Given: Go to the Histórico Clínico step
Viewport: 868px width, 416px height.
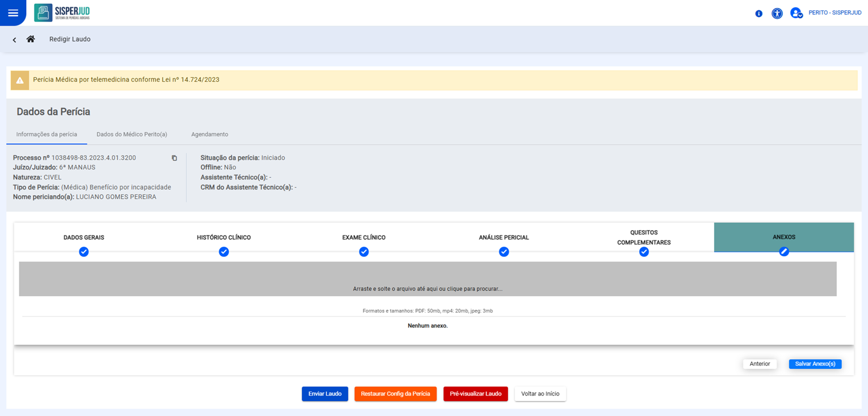Looking at the screenshot, I should pos(224,238).
